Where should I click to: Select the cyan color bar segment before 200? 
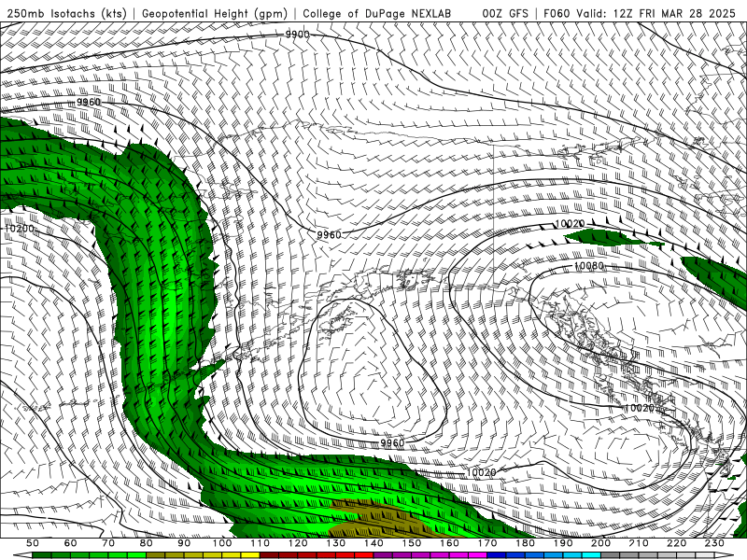[x=591, y=555]
